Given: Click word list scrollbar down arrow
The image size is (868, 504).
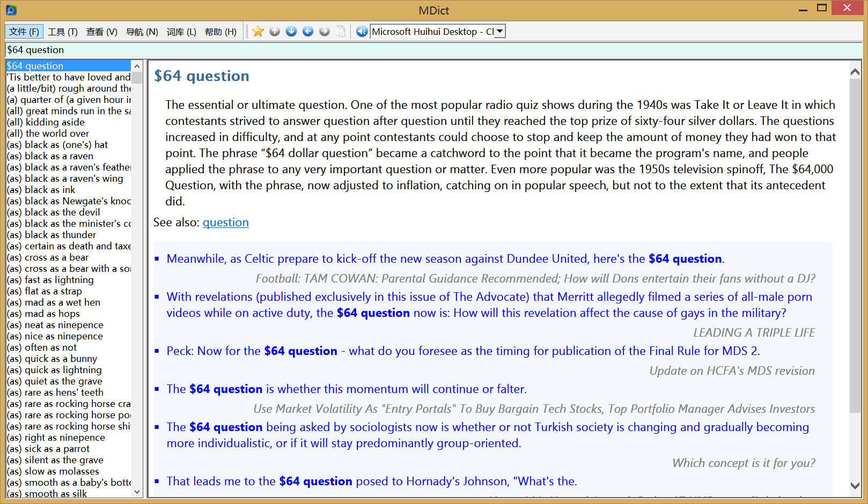Looking at the screenshot, I should (x=137, y=492).
